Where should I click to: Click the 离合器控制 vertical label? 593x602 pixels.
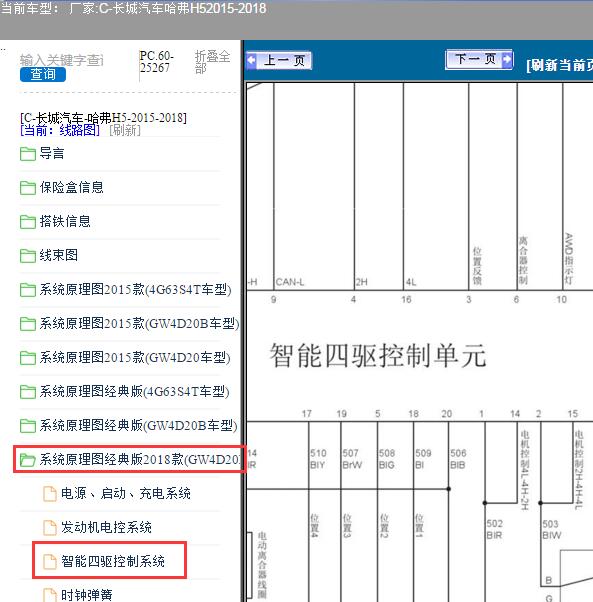click(x=523, y=260)
